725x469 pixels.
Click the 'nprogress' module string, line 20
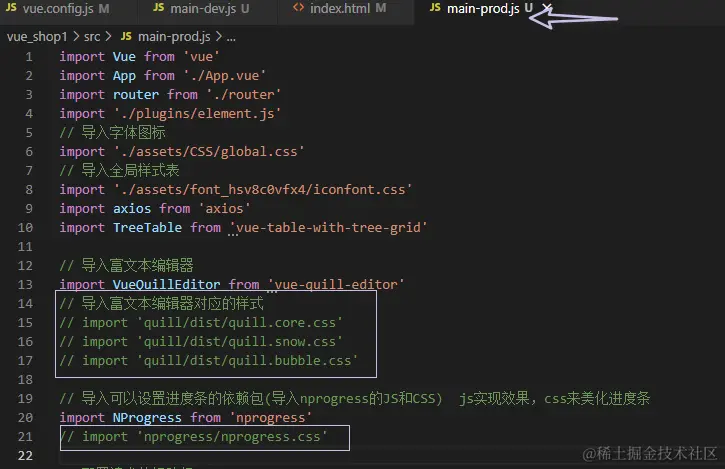271,418
